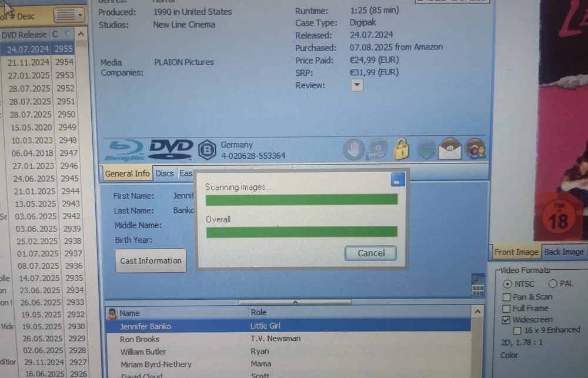Screen dimensions: 588x378
Task: Click the hexagonal region B icon
Action: click(206, 150)
